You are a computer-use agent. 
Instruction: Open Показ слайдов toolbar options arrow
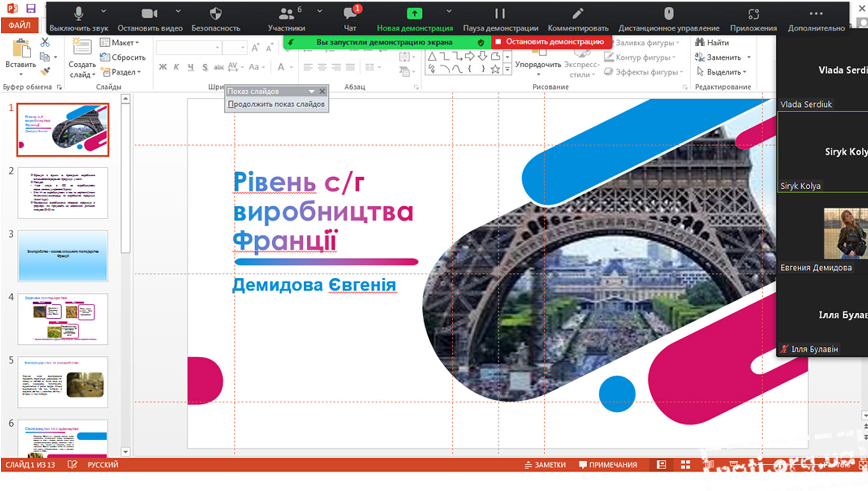coord(312,91)
